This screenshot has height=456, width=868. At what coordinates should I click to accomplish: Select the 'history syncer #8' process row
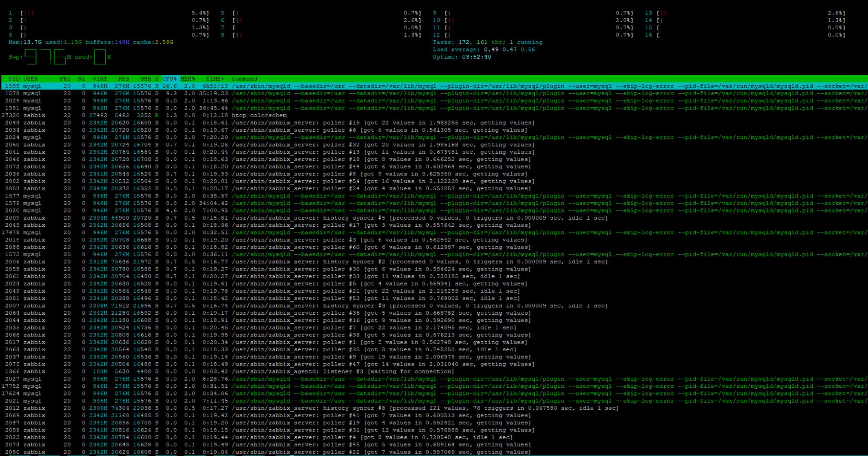(434, 408)
